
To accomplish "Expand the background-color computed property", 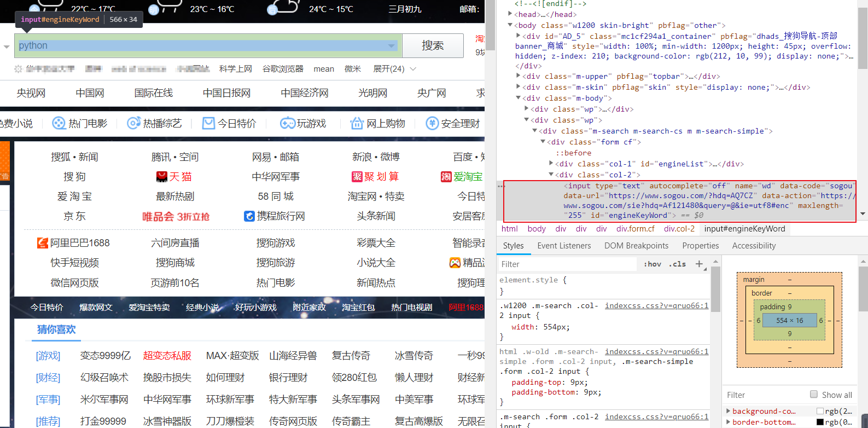I will (x=728, y=411).
